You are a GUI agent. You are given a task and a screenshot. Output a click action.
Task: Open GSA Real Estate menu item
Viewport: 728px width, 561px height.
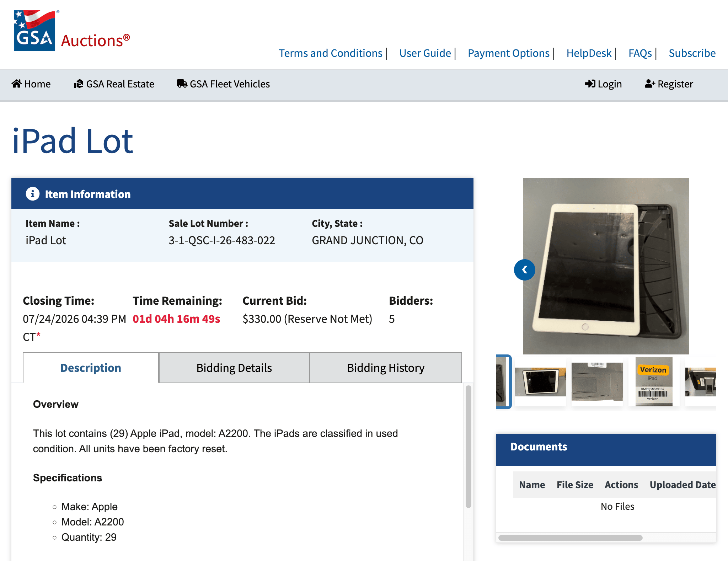pos(114,84)
